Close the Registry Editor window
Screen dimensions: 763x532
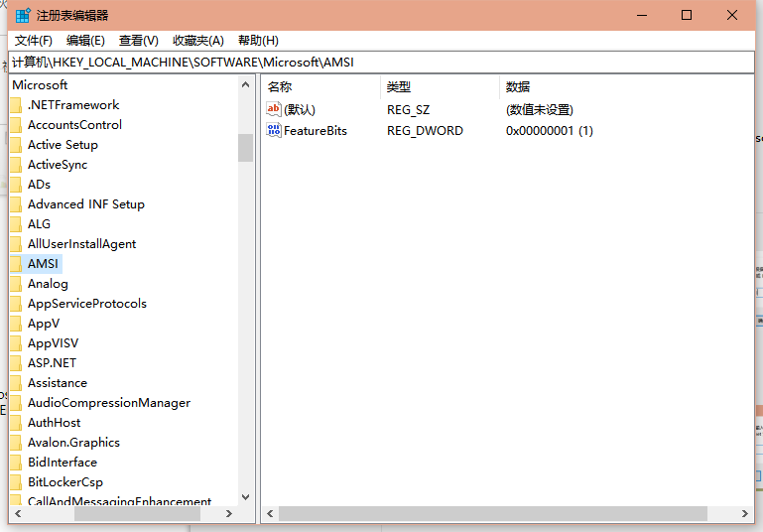(x=732, y=16)
